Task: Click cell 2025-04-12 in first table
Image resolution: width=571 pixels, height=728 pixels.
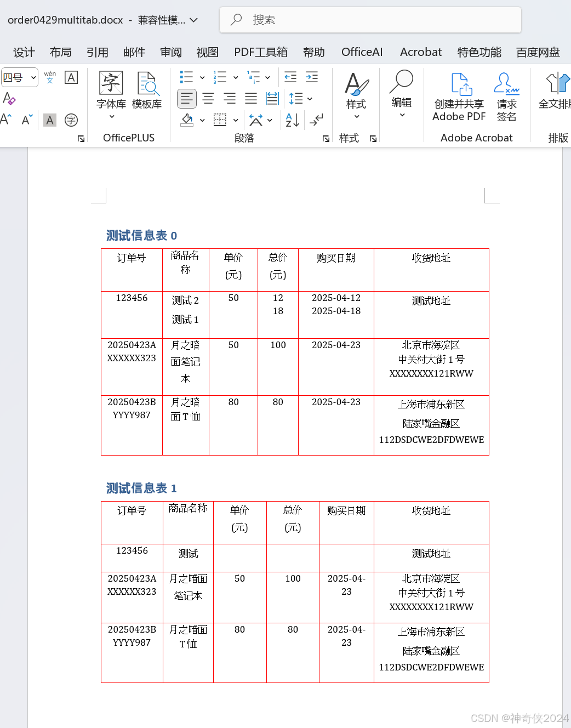Action: [x=336, y=298]
